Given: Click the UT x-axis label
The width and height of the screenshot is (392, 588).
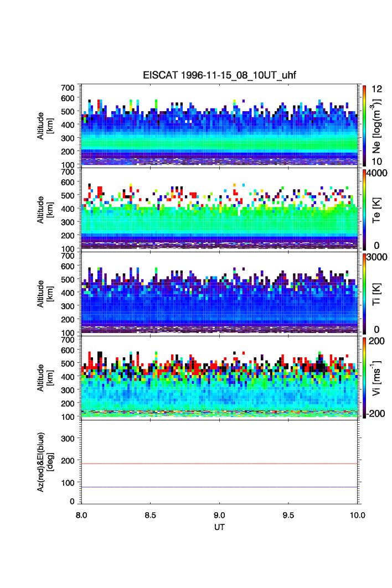Looking at the screenshot, I should tap(220, 527).
